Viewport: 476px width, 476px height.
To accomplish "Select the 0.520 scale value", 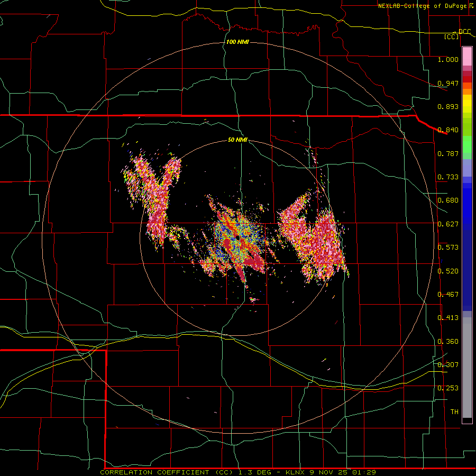I will [448, 271].
